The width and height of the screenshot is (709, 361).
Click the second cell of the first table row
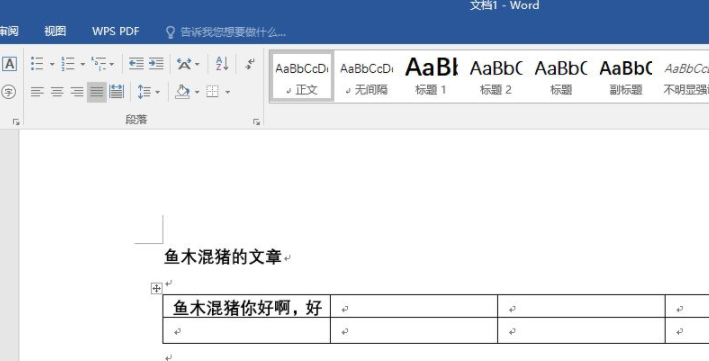click(x=414, y=307)
